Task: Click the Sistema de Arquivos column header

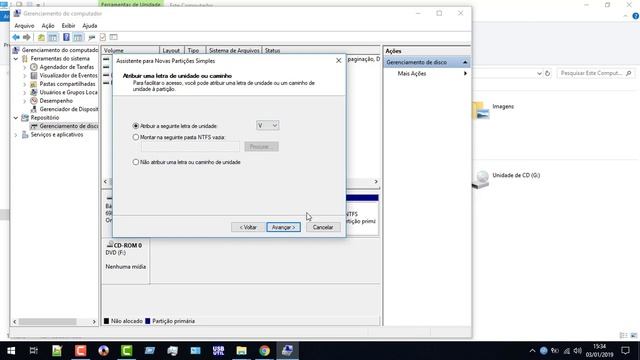Action: [234, 51]
